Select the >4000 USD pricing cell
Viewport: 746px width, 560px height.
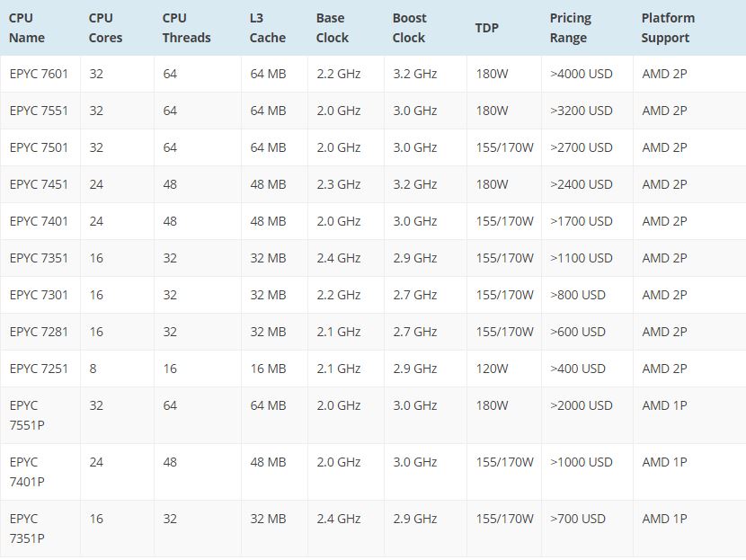click(581, 74)
